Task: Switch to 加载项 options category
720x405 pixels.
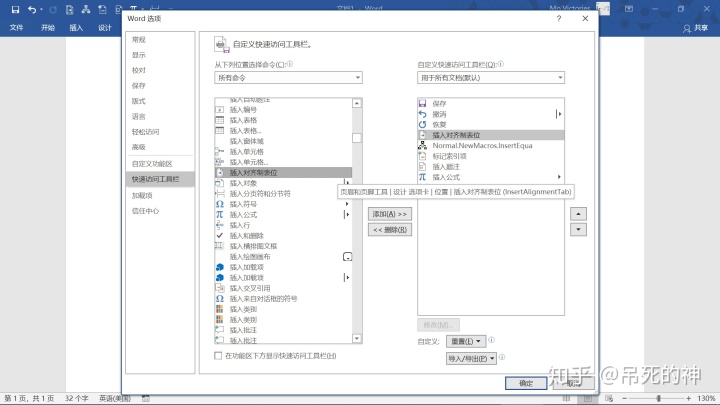Action: 160,196
